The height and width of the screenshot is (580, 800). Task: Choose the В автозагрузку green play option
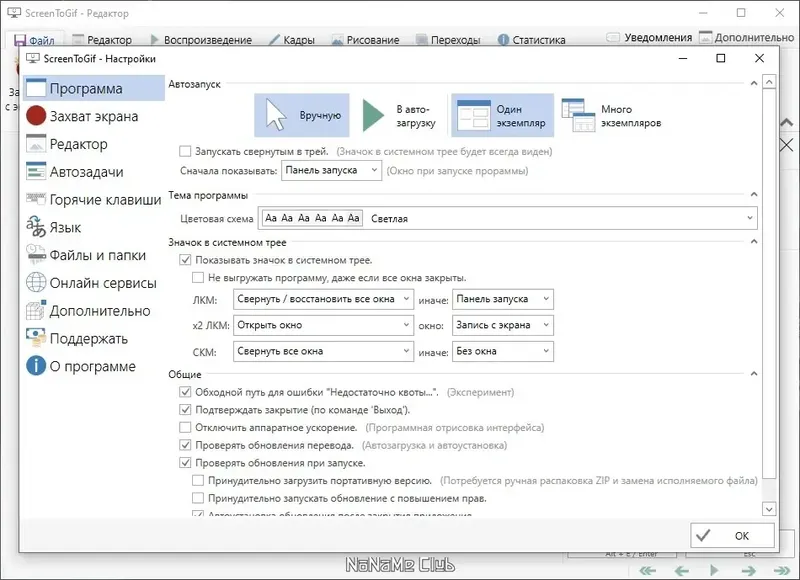click(399, 116)
